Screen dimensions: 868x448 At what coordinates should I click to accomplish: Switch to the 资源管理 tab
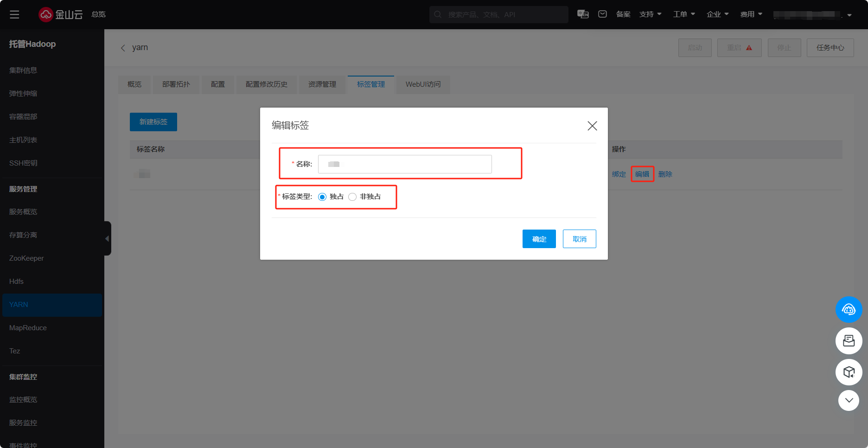click(322, 84)
